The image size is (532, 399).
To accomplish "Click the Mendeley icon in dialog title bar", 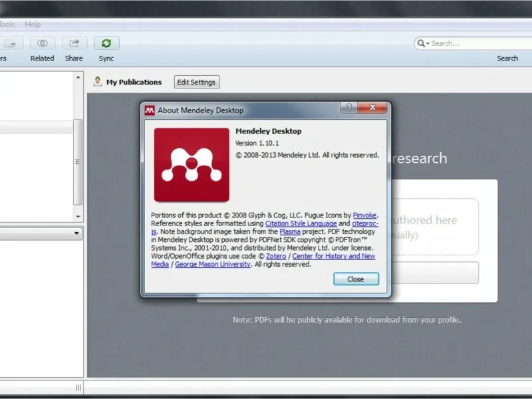I will click(x=150, y=110).
